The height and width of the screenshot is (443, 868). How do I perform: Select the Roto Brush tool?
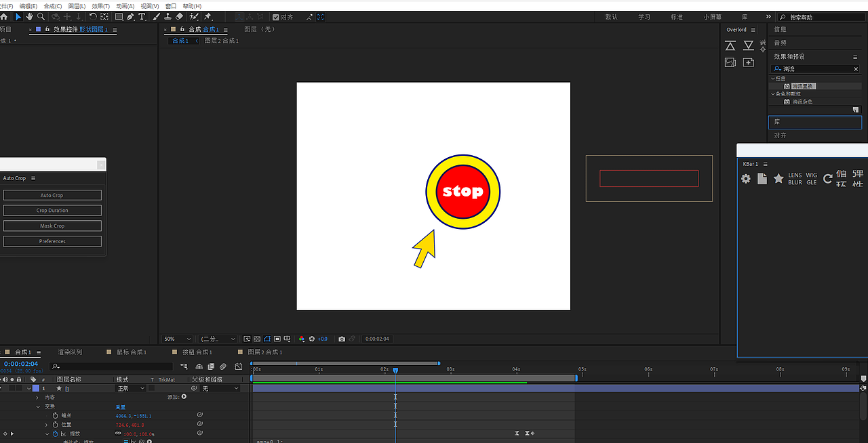[x=195, y=16]
